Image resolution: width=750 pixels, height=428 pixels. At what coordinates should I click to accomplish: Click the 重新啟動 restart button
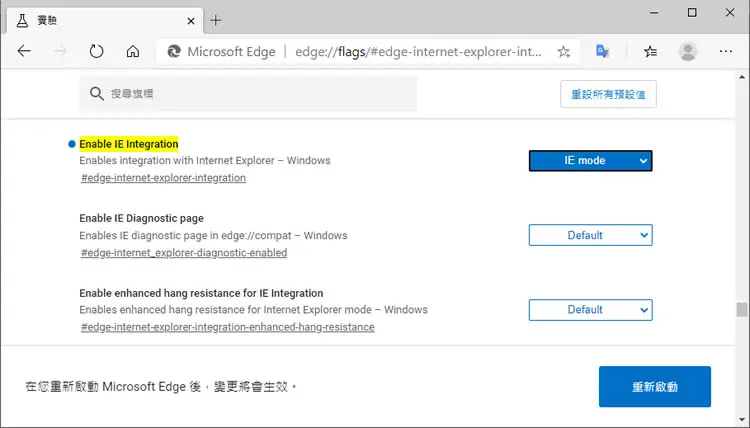click(654, 386)
